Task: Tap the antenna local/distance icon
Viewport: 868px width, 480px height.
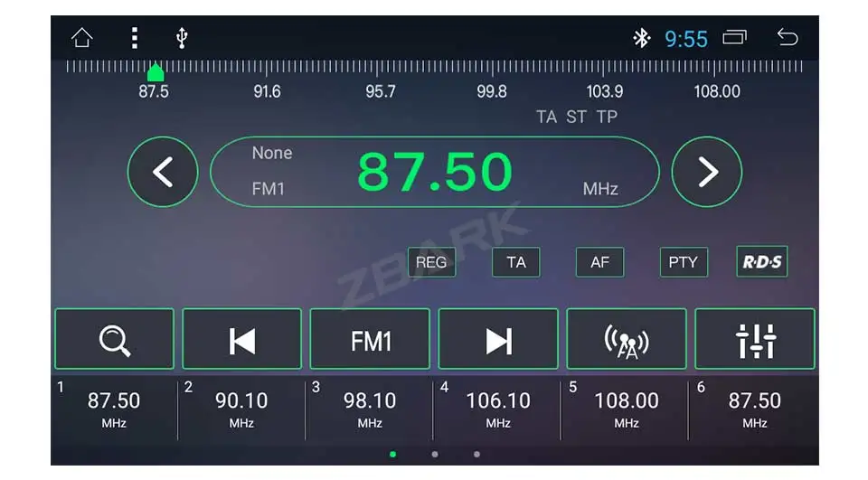Action: click(x=627, y=339)
